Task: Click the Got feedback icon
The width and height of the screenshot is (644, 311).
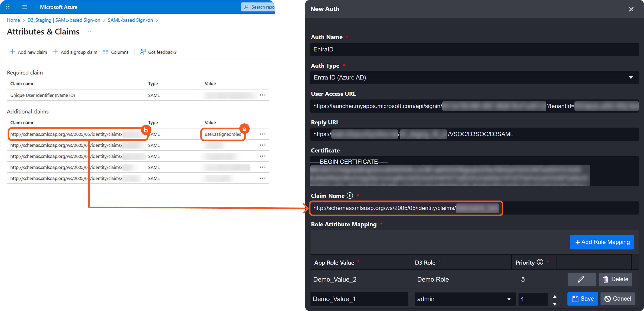Action: click(x=143, y=52)
